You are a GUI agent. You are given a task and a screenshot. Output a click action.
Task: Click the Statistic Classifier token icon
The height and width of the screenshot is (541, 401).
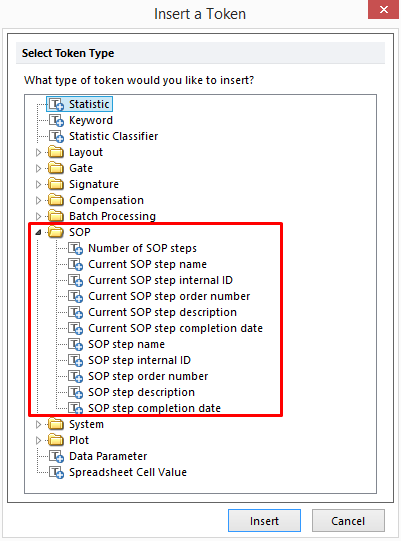click(x=56, y=136)
